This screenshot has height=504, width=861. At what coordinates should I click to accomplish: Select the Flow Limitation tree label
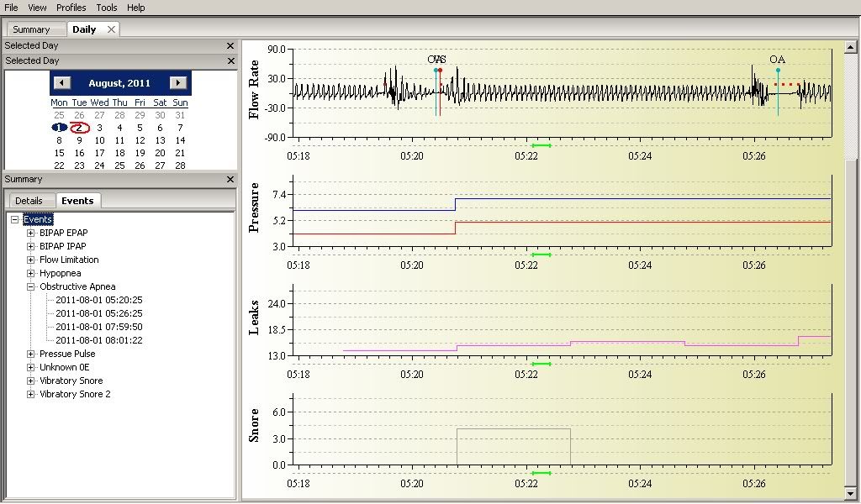(69, 260)
